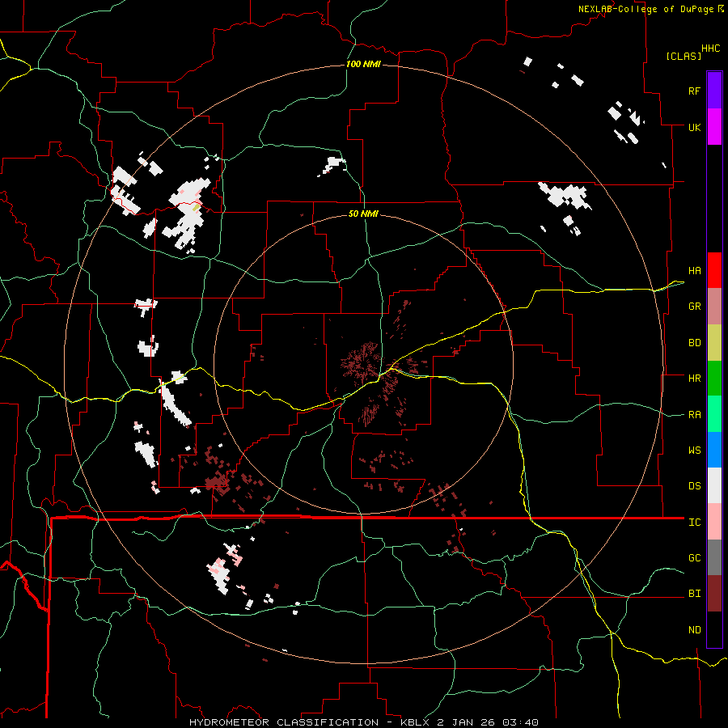Select the GR dusty-pink legend color
This screenshot has width=728, height=728.
pos(714,307)
